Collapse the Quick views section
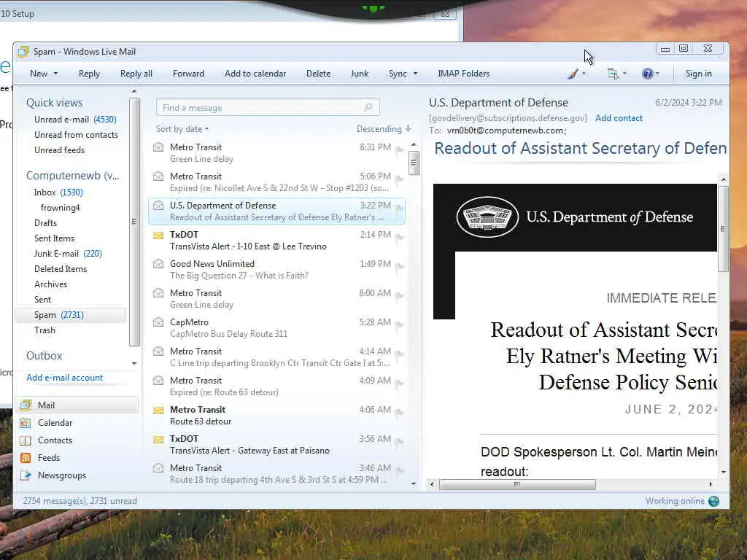 pyautogui.click(x=54, y=103)
